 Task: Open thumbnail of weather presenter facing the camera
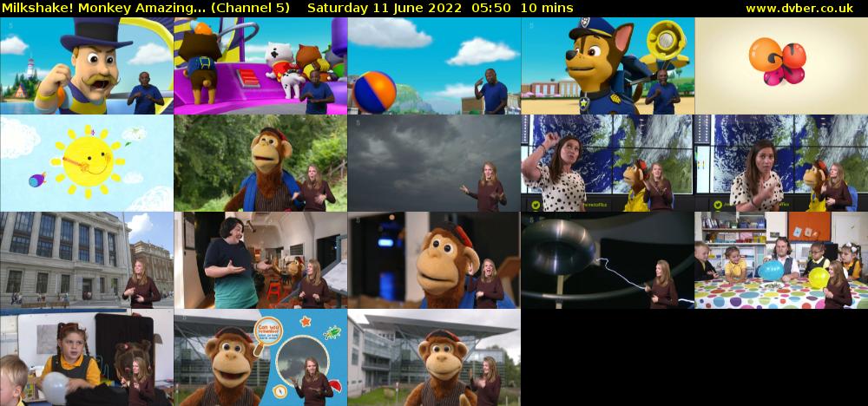[x=781, y=163]
